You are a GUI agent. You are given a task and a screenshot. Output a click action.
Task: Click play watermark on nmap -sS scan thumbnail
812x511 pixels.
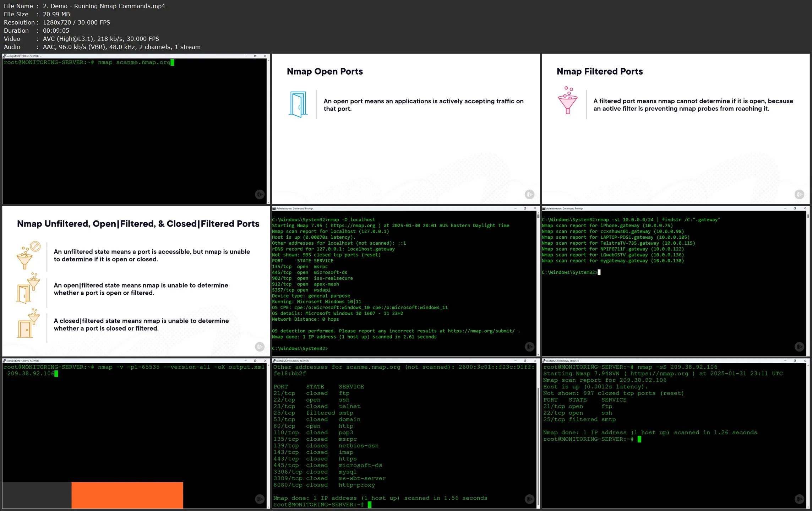[x=799, y=499]
